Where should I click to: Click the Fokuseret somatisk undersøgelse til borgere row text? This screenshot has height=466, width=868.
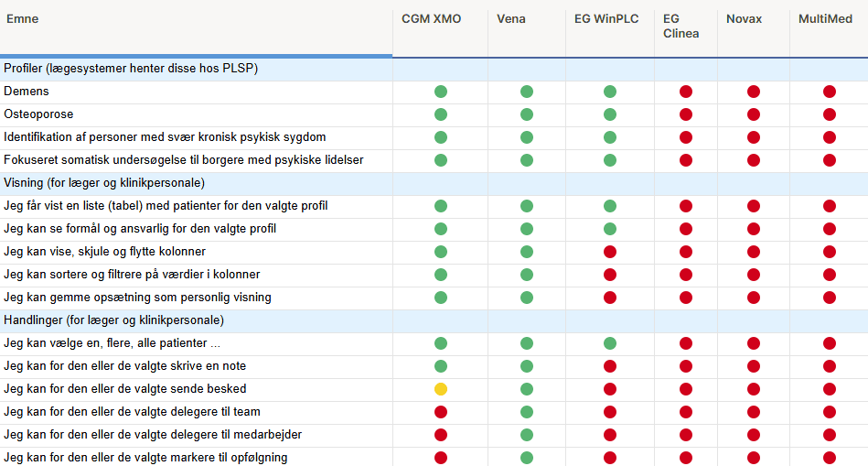tap(183, 160)
